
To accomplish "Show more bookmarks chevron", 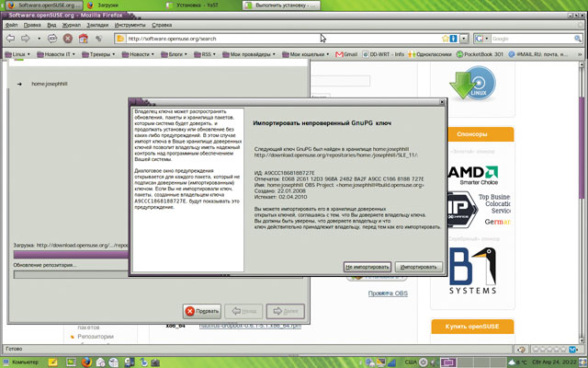I will (580, 54).
